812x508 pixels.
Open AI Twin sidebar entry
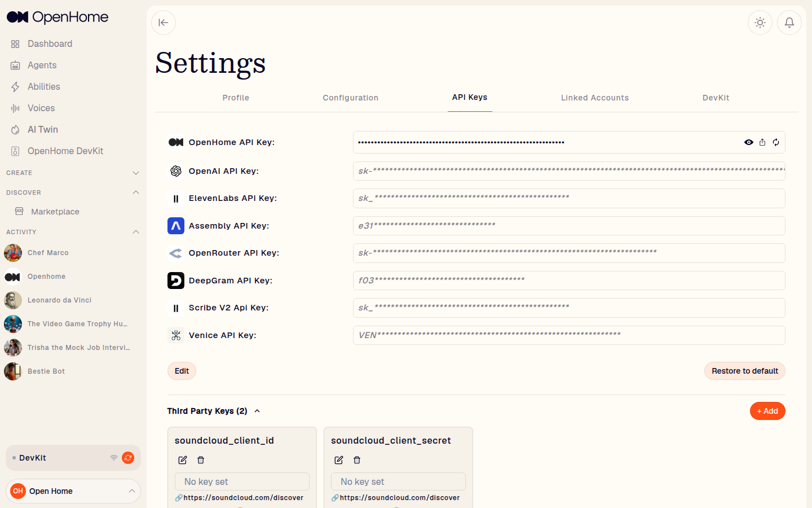[x=42, y=129]
